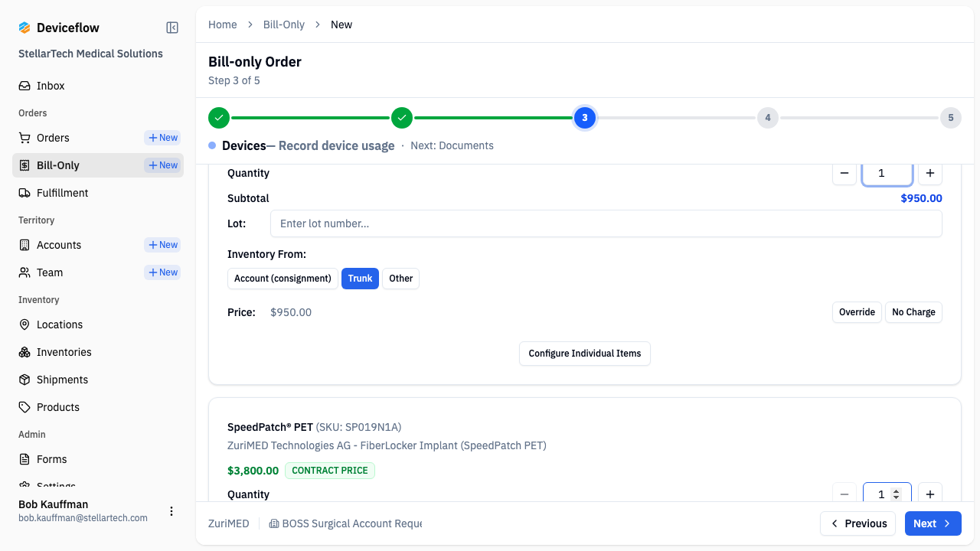Go to the Home breadcrumb
Screen dimensions: 980x551
tap(223, 24)
